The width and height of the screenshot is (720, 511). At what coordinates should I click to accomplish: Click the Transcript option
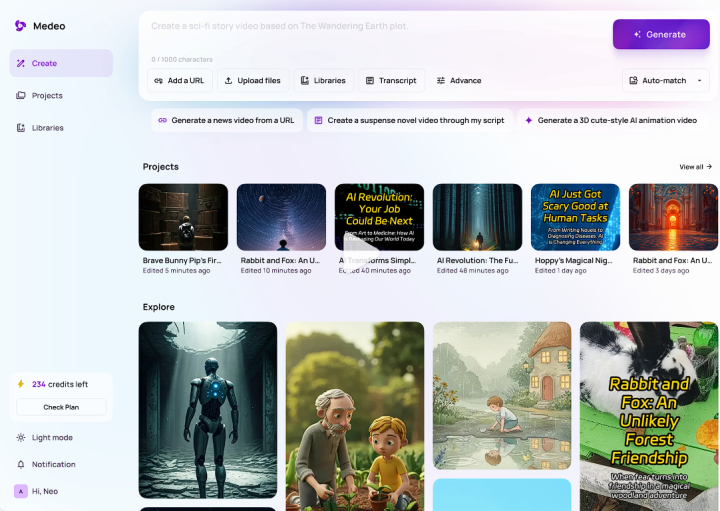coord(390,81)
